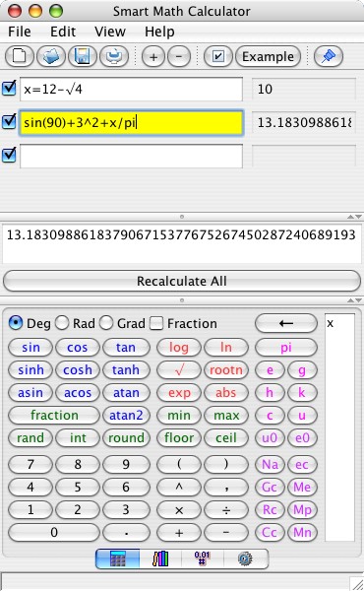
Task: Open the Edit menu
Action: [x=63, y=32]
